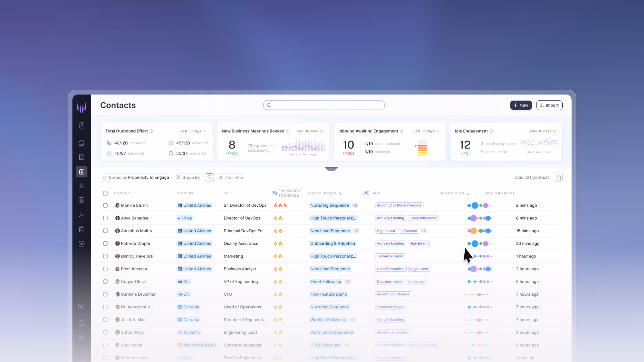Open the accounts building icon in sidebar
644x362 pixels.
click(x=81, y=157)
